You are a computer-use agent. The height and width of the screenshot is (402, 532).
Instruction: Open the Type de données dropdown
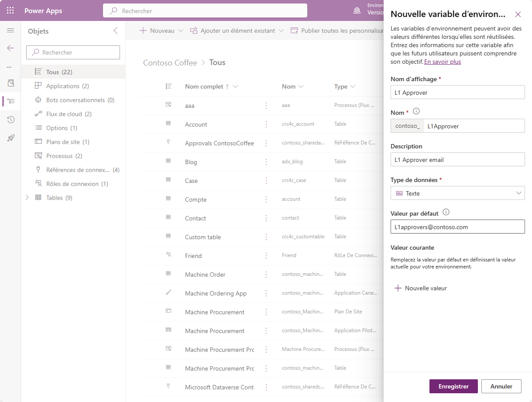tap(458, 193)
